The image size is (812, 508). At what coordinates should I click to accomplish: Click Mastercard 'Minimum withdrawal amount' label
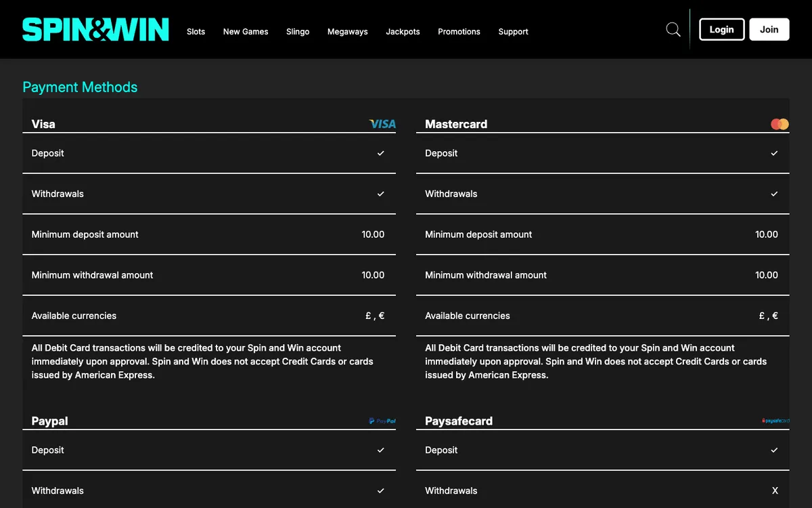pyautogui.click(x=486, y=275)
